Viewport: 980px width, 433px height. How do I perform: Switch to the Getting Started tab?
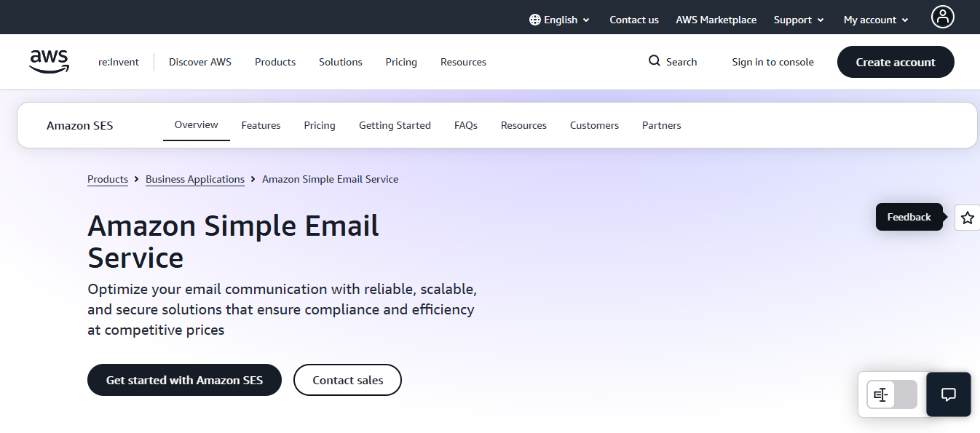point(395,125)
